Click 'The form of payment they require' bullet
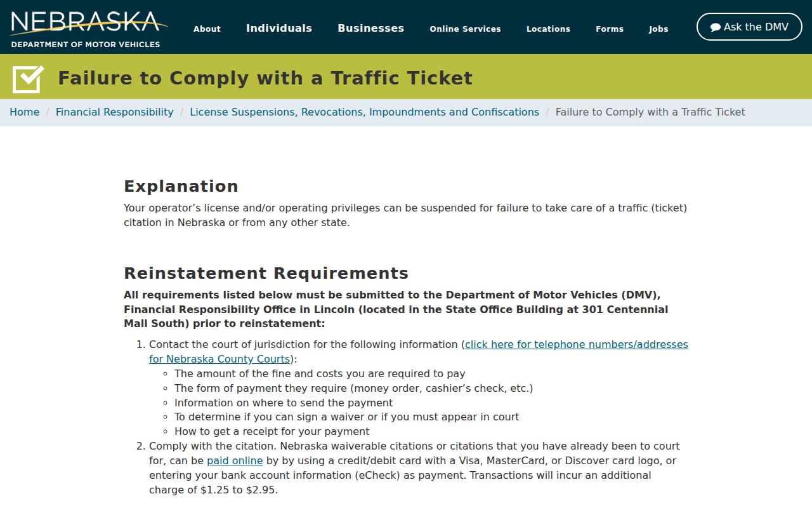 tap(354, 388)
